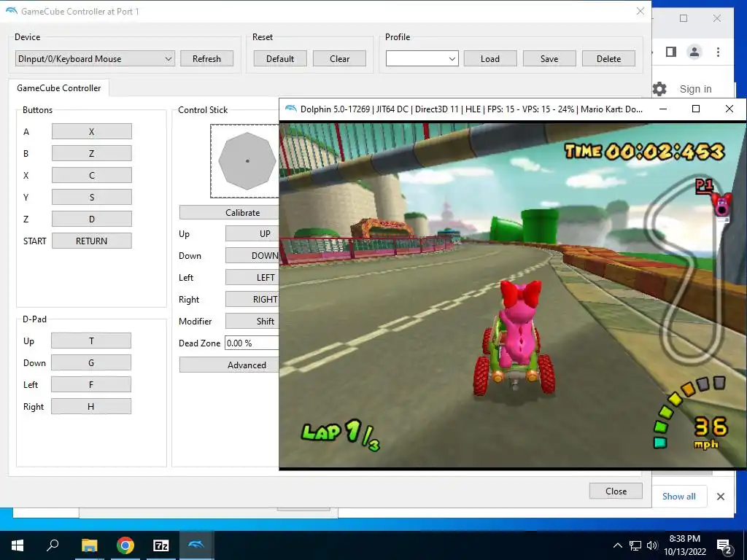Image resolution: width=747 pixels, height=560 pixels.
Task: Click Dolphin emulator taskbar icon
Action: 196,545
